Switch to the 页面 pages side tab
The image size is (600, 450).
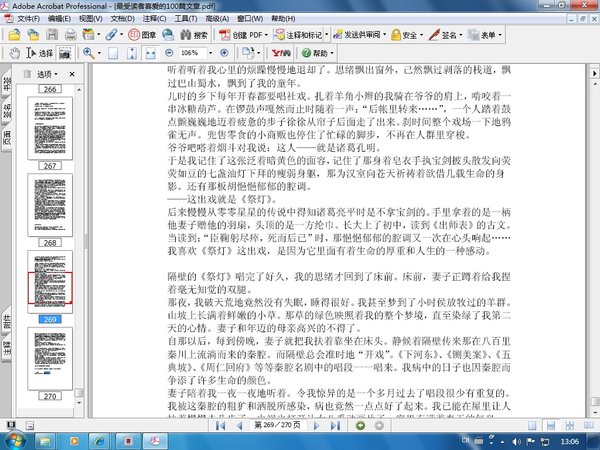(x=7, y=139)
